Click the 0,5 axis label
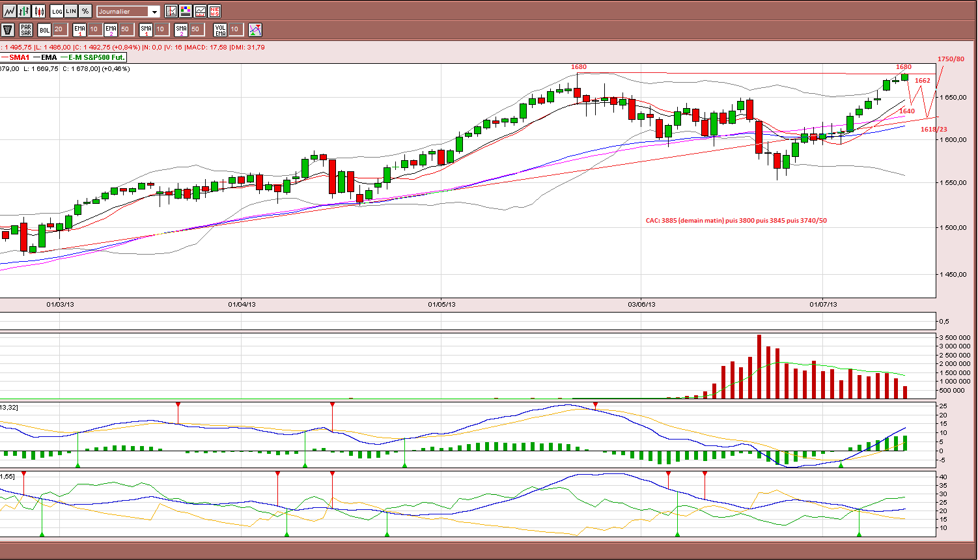The width and height of the screenshot is (978, 560). point(943,321)
